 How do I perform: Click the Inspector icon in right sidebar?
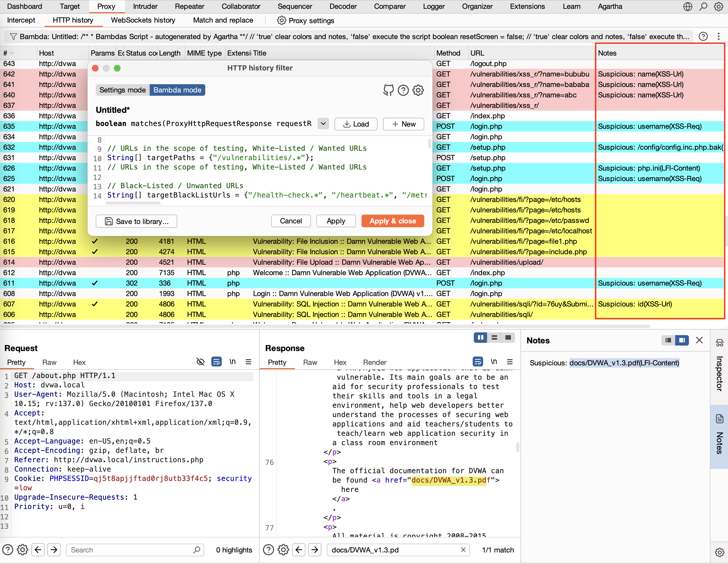(x=719, y=343)
